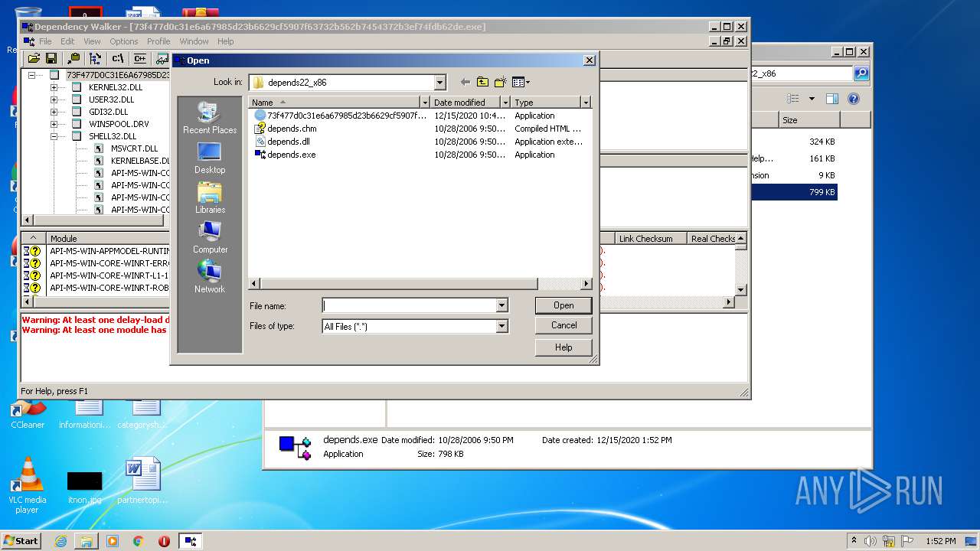Click the File name input field
The width and height of the screenshot is (980, 551).
coord(410,305)
